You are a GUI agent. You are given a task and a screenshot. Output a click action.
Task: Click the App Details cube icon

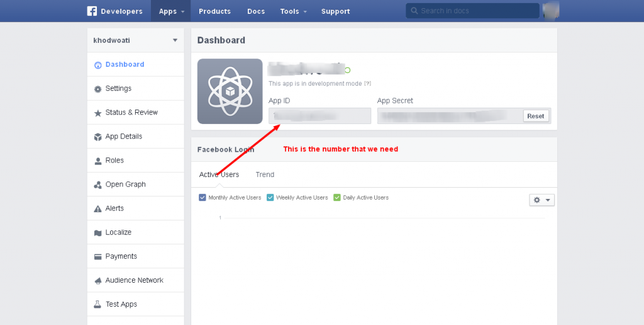(x=97, y=137)
